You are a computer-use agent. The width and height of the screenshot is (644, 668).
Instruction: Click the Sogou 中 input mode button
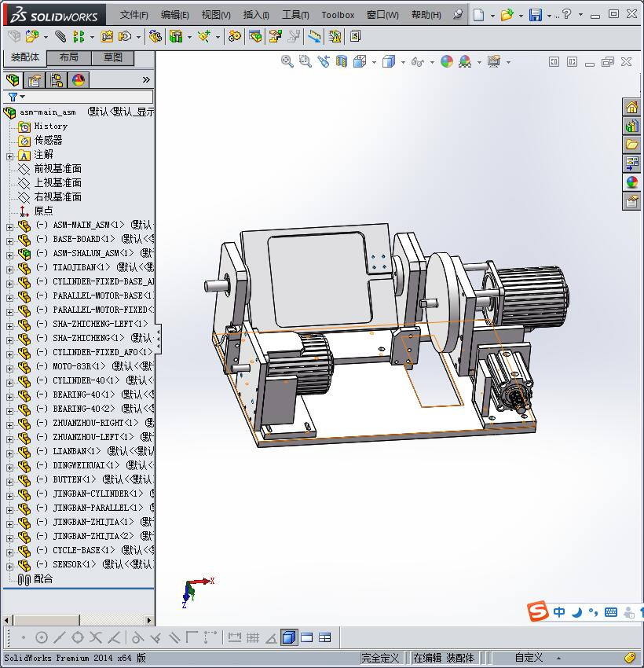point(559,612)
